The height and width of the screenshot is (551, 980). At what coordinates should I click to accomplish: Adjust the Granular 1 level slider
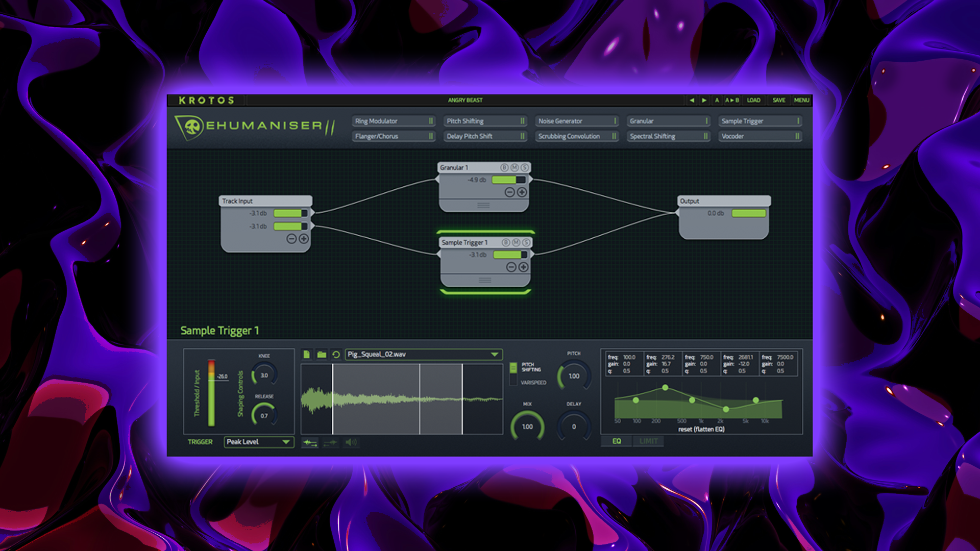(508, 180)
